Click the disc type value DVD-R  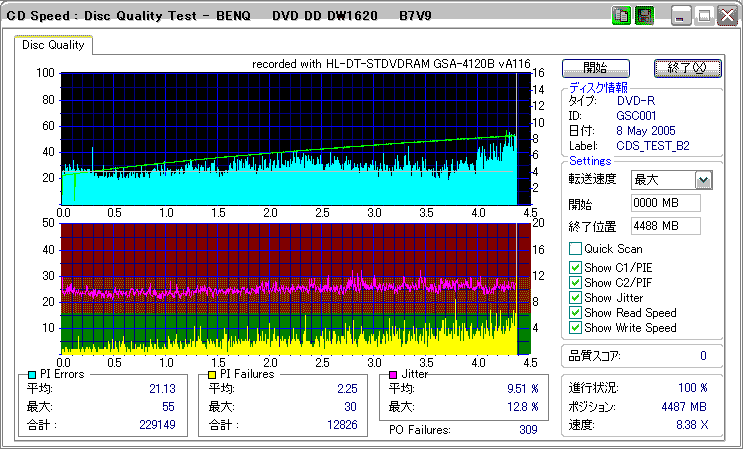[636, 100]
